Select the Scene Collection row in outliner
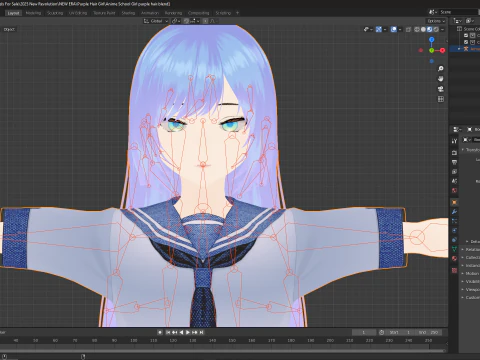480x360 pixels. tap(468, 29)
